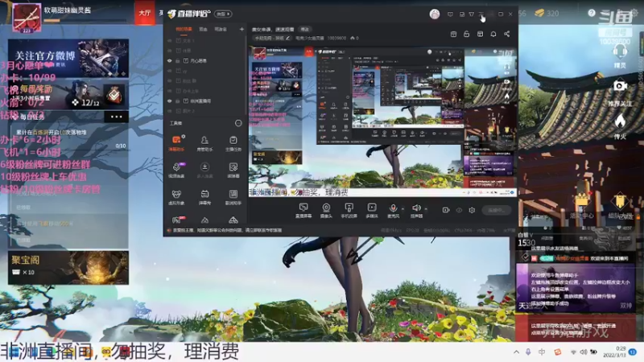Click the taskbar volume icon
Image resolution: width=644 pixels, height=362 pixels.
(584, 352)
